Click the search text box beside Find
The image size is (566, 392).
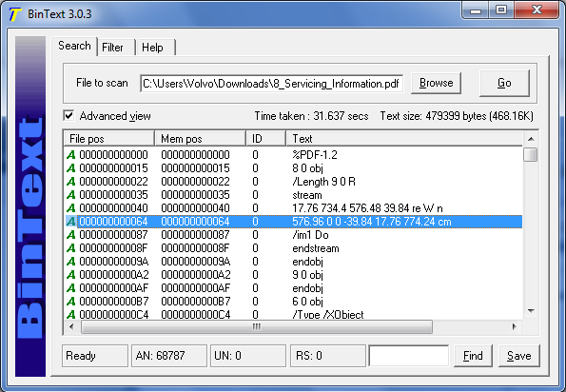(409, 356)
